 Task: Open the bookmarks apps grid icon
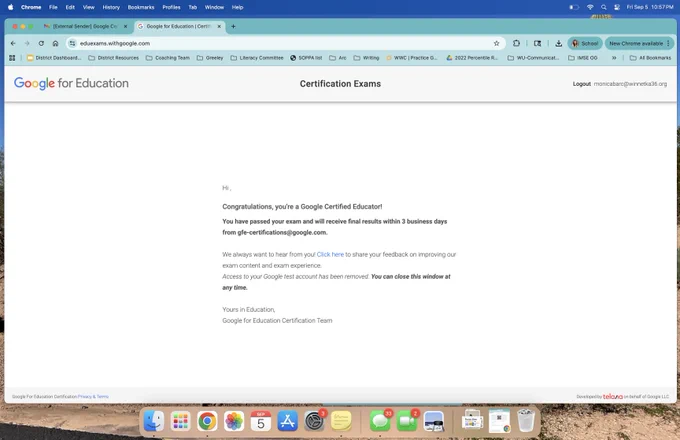(12, 58)
